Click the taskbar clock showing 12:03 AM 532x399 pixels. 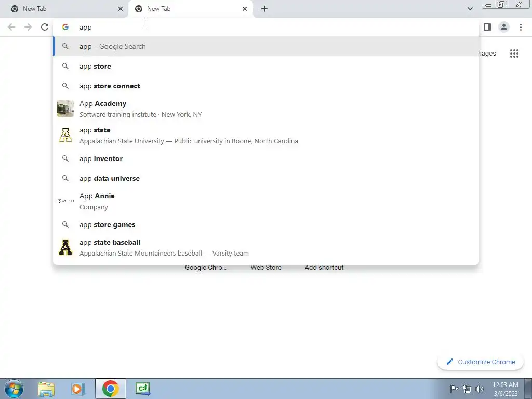pyautogui.click(x=505, y=389)
